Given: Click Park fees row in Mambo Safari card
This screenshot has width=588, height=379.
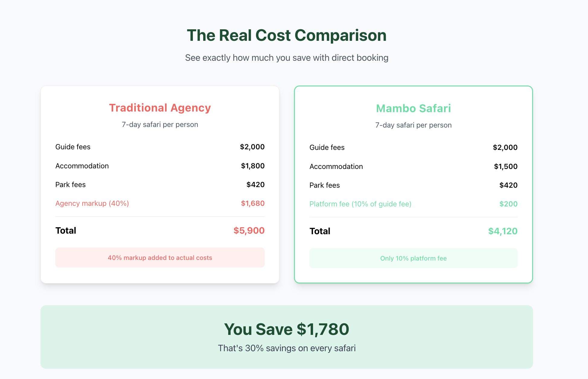Looking at the screenshot, I should tap(414, 185).
